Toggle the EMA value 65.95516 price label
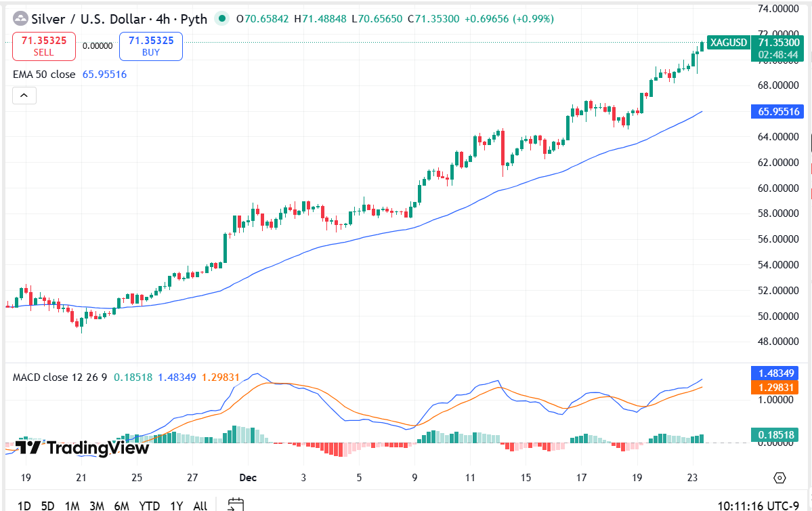The width and height of the screenshot is (812, 511). click(x=777, y=112)
